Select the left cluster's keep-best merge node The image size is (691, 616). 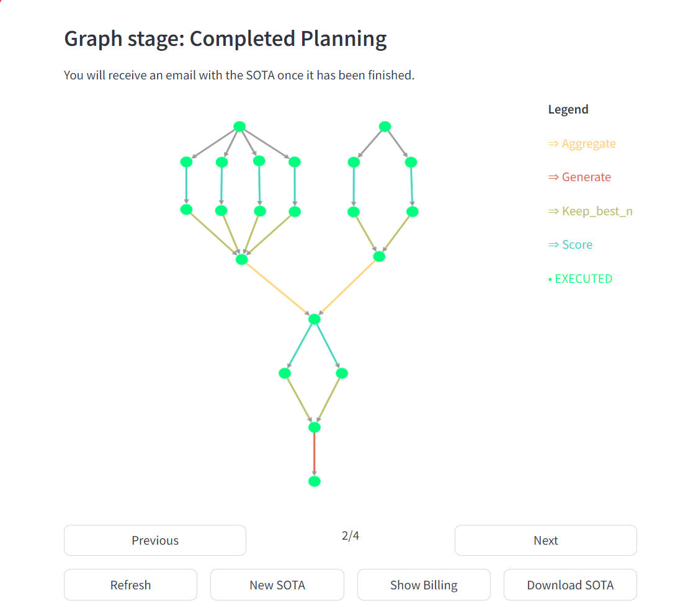coord(241,259)
